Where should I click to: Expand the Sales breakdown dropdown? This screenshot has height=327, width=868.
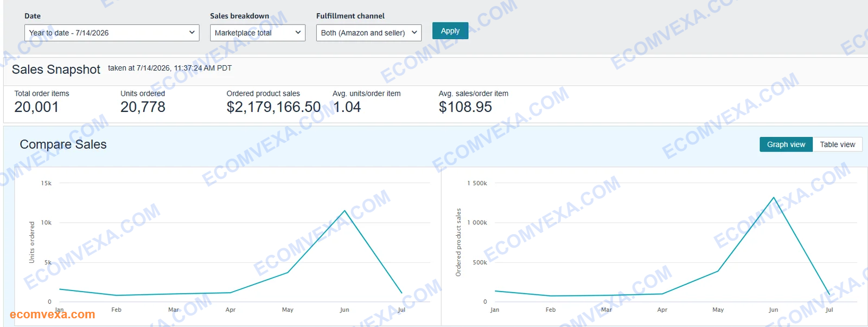tap(258, 33)
